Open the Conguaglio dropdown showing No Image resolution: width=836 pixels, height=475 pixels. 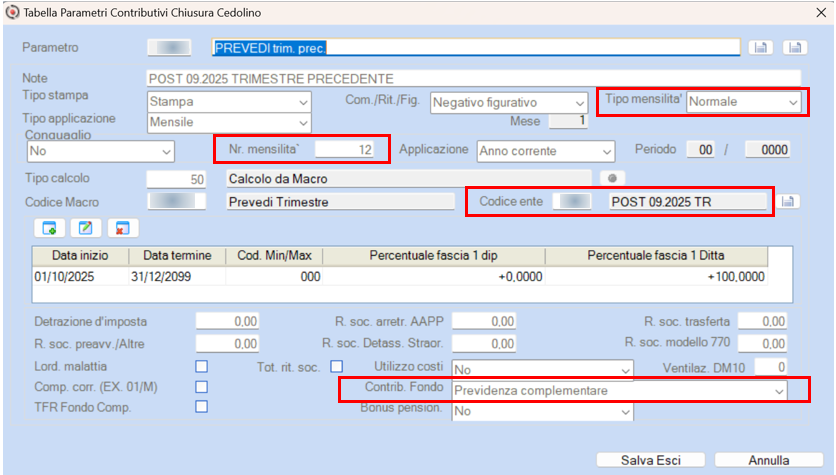tap(100, 151)
